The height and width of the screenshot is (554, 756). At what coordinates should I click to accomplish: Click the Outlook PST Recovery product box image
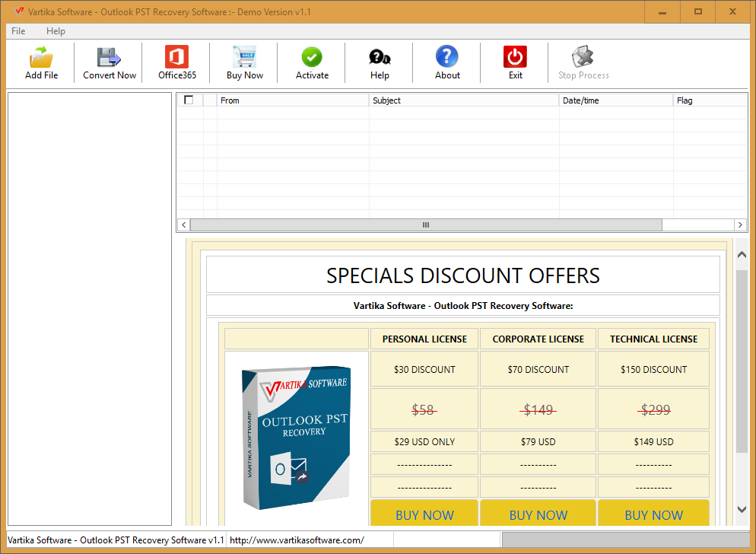click(296, 438)
